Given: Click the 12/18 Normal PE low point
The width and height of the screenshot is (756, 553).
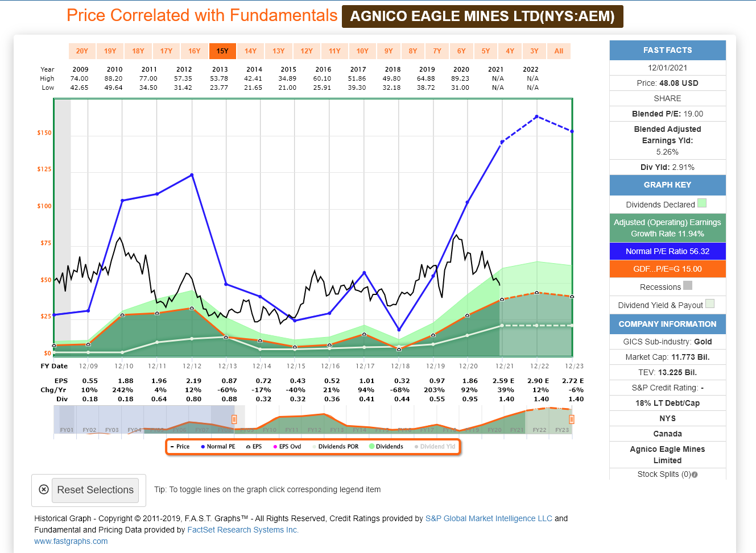Looking at the screenshot, I should tap(399, 330).
